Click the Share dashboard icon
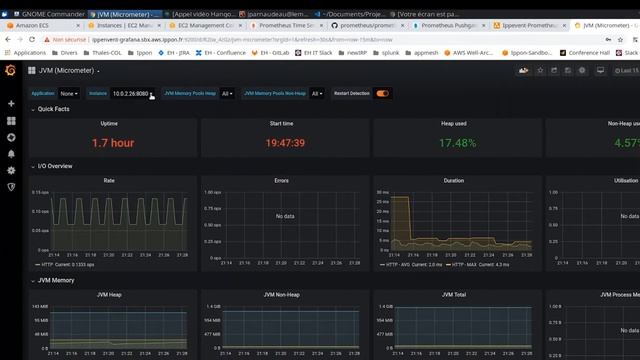 tap(554, 71)
